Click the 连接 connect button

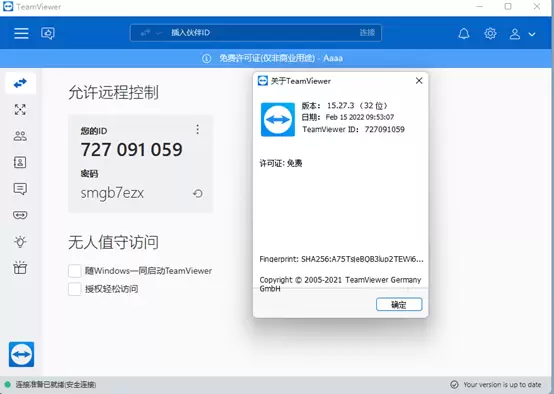click(367, 33)
